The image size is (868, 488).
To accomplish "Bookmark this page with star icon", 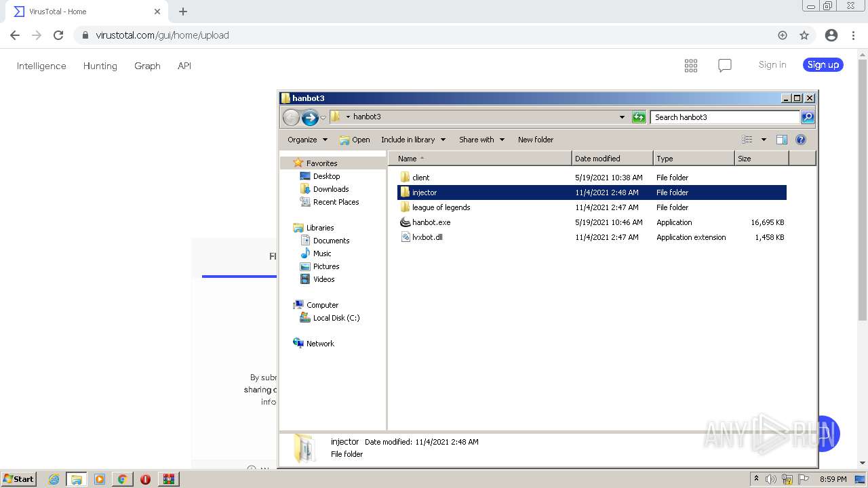I will pyautogui.click(x=804, y=35).
